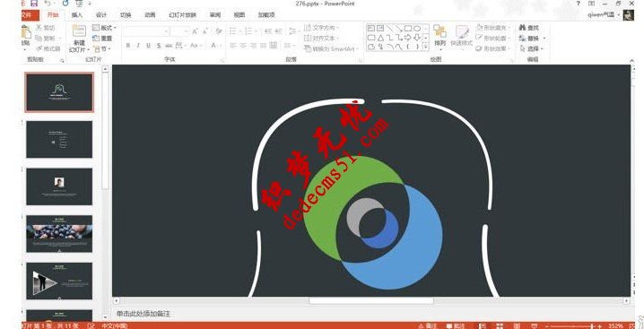The image size is (644, 329).
Task: Switch to Design tab (设计)
Action: [x=101, y=15]
